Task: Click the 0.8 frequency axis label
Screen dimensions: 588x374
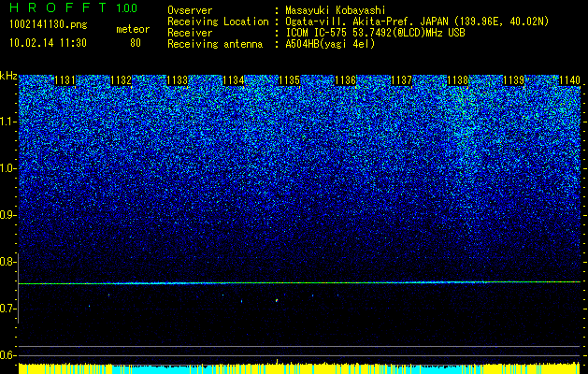Action: point(8,262)
